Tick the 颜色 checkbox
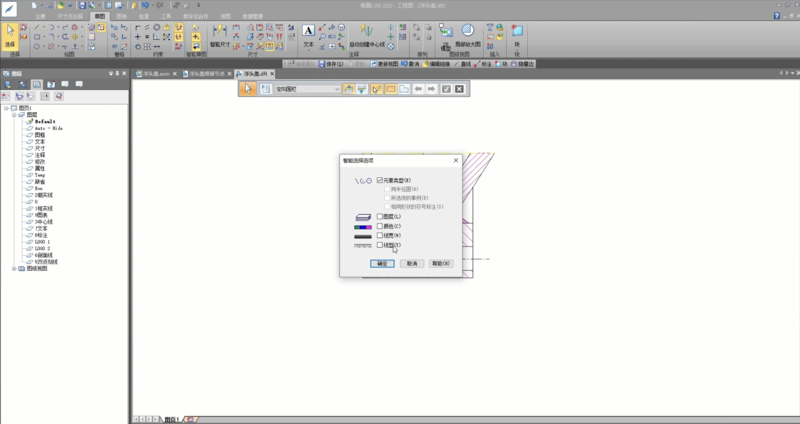The image size is (800, 424). pos(380,226)
